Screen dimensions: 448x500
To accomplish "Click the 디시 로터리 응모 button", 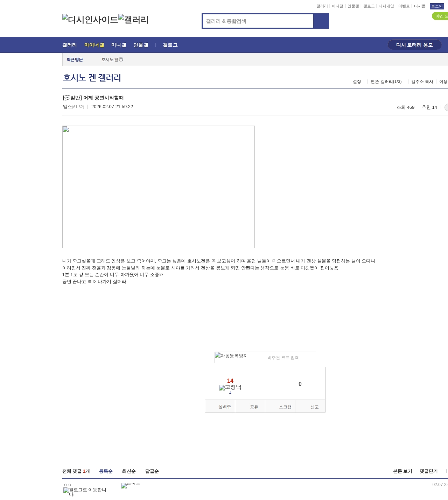I will (414, 45).
